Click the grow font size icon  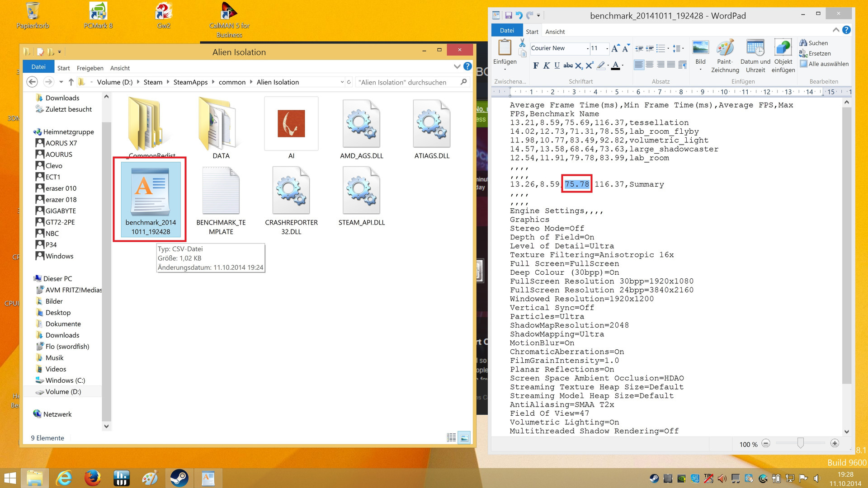tap(615, 48)
